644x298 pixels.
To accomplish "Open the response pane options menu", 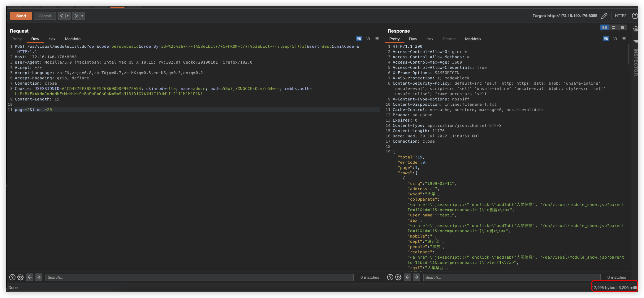I will point(624,39).
